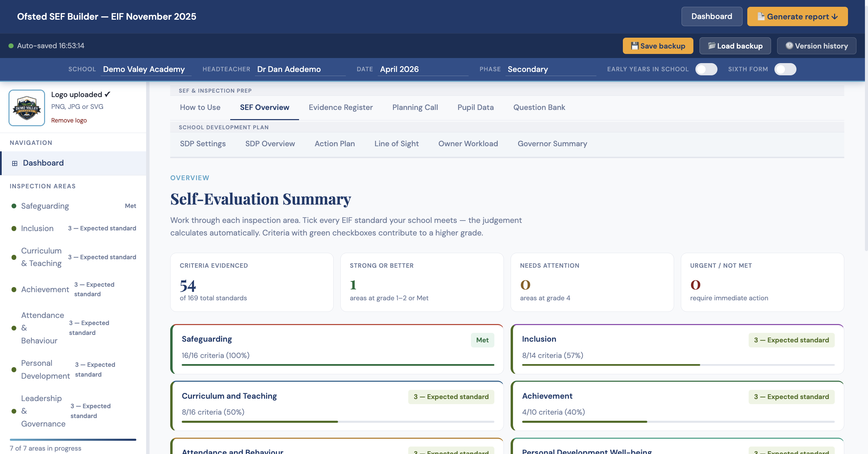Click the Safeguarding card progress bar

point(338,365)
